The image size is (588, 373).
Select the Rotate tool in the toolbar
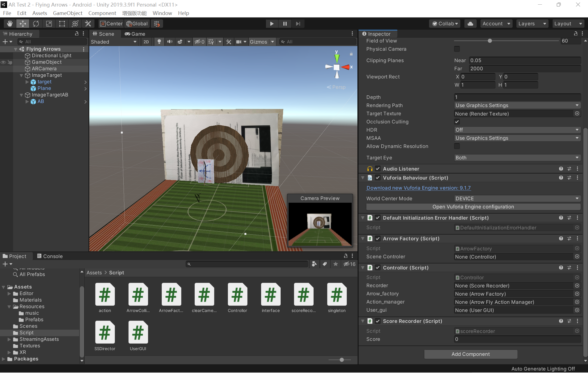pyautogui.click(x=36, y=23)
